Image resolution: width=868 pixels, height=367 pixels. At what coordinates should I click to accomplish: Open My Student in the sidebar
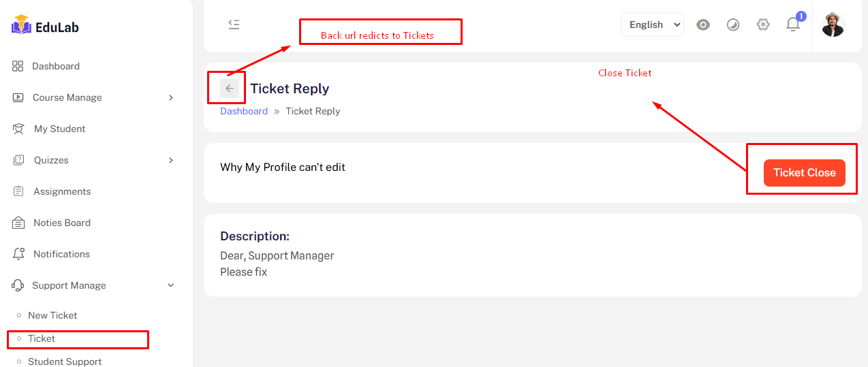pyautogui.click(x=59, y=129)
